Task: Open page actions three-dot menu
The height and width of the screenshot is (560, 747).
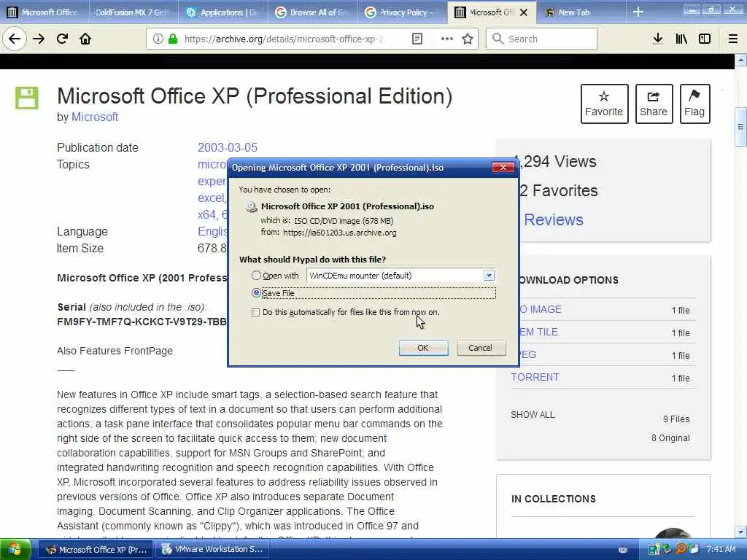Action: pos(447,39)
